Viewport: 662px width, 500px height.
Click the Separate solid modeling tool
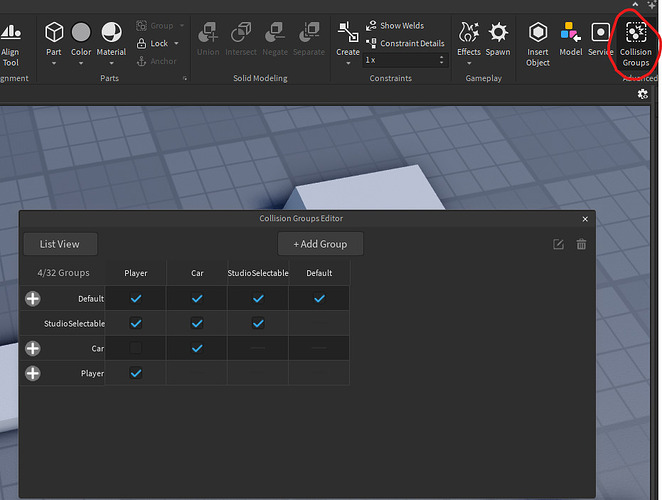pos(309,39)
